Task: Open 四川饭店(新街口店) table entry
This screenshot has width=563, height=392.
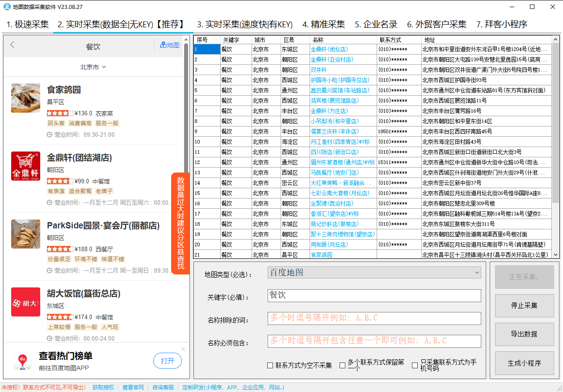Action: point(335,152)
